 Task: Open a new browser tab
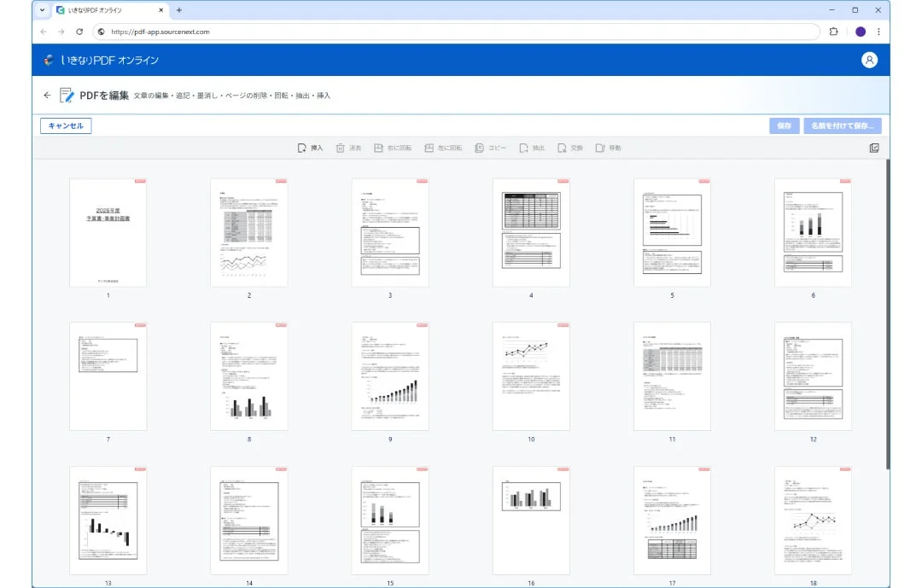[x=179, y=10]
